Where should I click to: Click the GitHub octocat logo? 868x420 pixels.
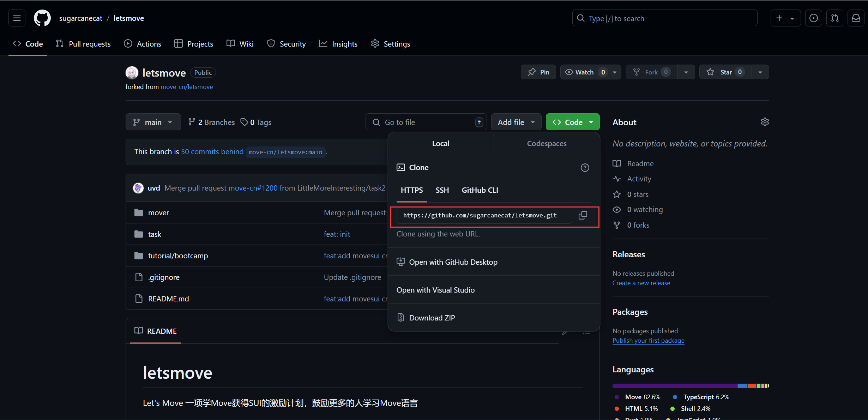click(x=42, y=18)
